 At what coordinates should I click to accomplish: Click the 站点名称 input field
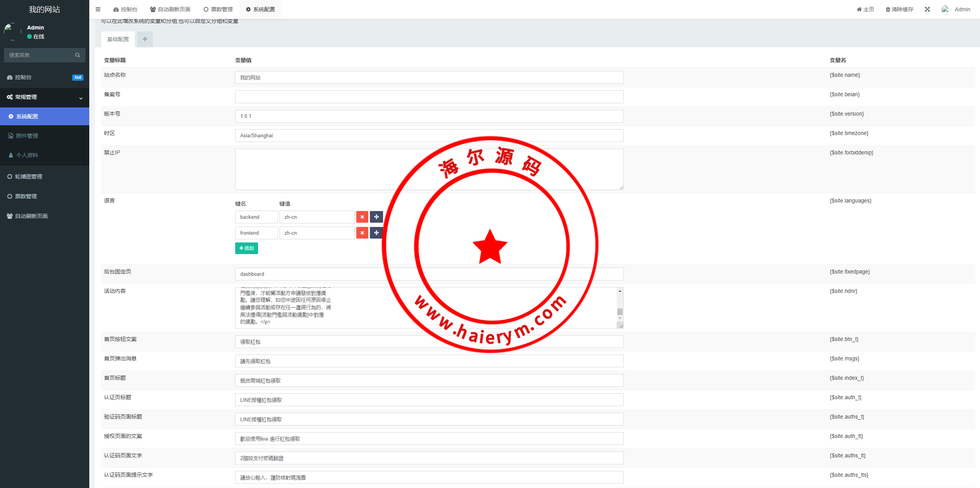[429, 78]
